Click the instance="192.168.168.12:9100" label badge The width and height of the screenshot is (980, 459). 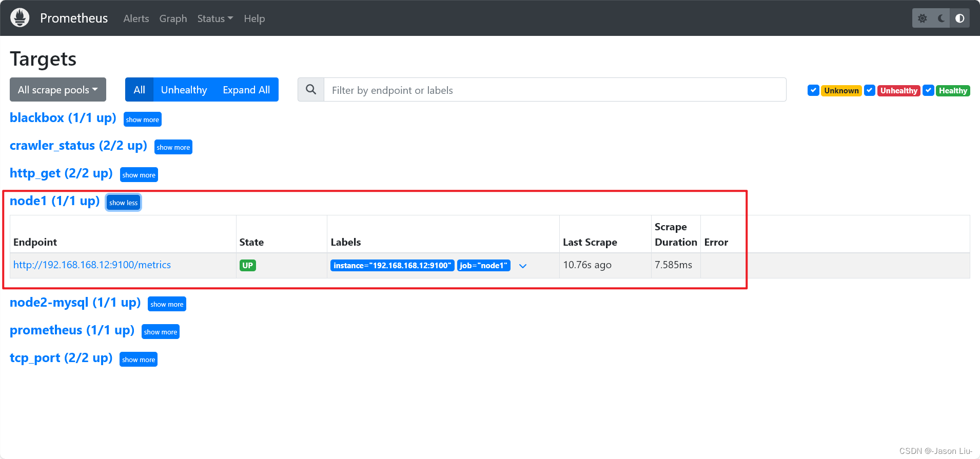tap(393, 266)
